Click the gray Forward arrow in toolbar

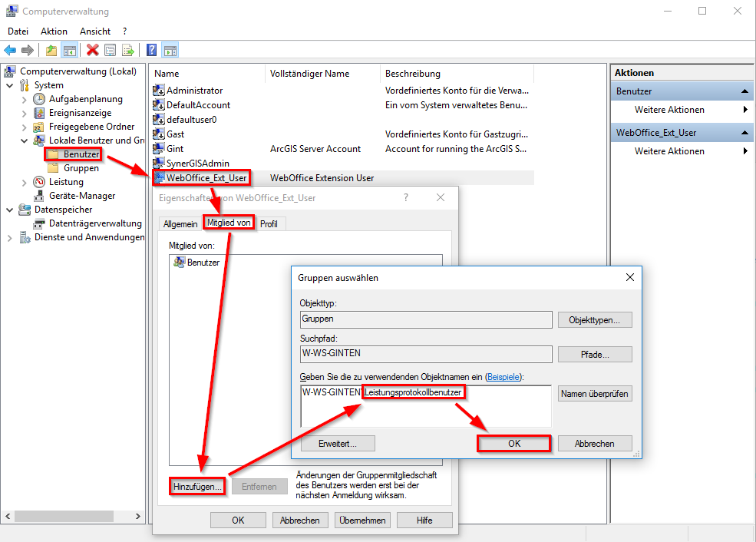pos(28,50)
